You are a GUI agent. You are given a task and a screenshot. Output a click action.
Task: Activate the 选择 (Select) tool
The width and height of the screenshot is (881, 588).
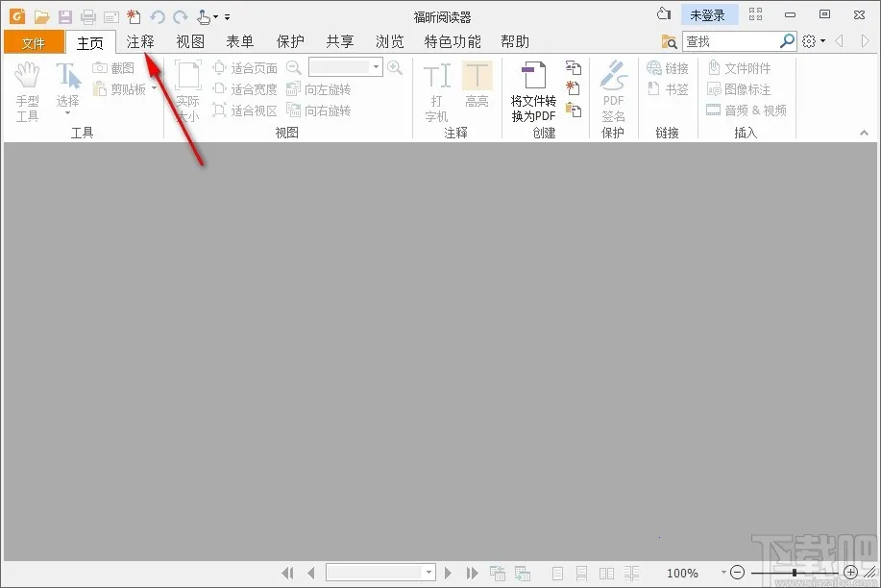66,85
